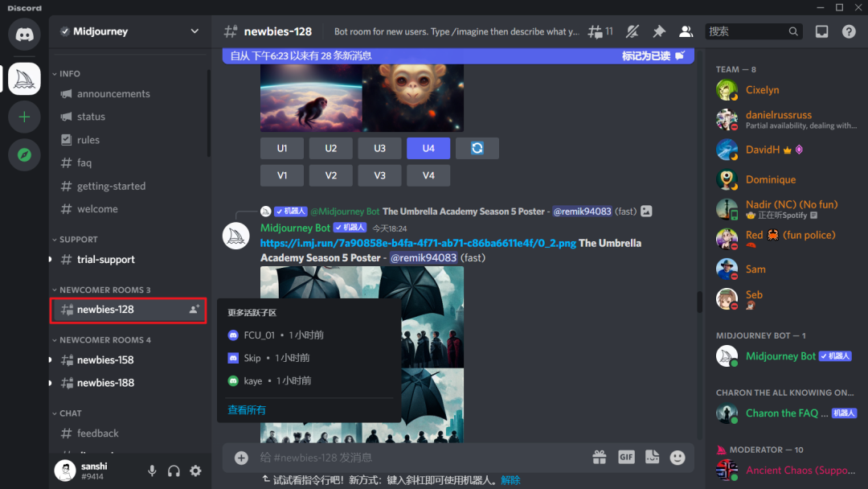Click the Add a Server plus icon
868x489 pixels.
(x=24, y=117)
